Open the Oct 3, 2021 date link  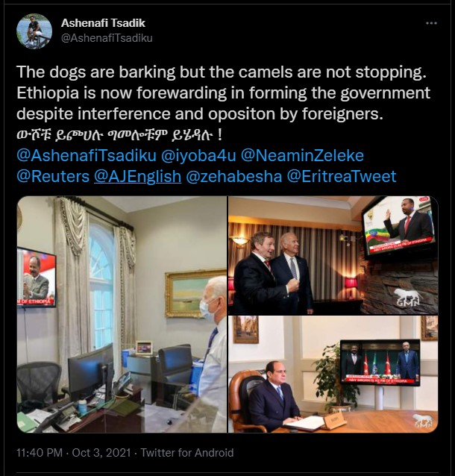click(x=101, y=453)
